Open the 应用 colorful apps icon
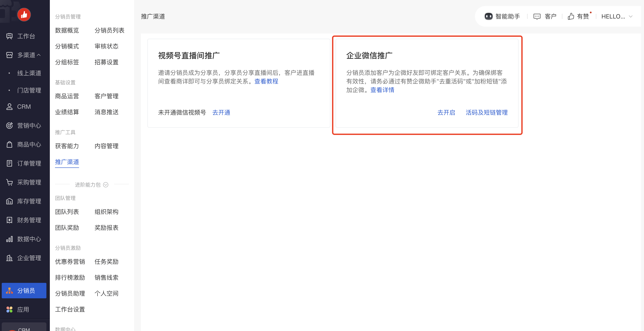This screenshot has height=331, width=644. pos(9,310)
